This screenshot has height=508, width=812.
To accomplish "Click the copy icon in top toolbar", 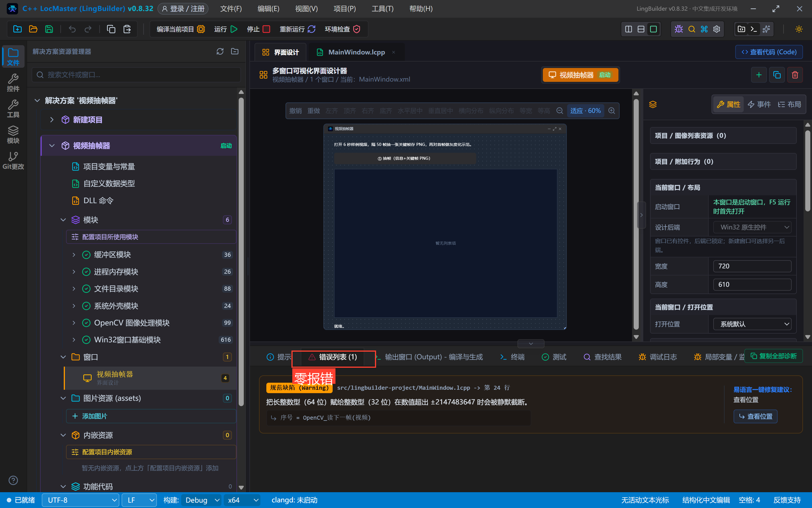I will tap(111, 29).
